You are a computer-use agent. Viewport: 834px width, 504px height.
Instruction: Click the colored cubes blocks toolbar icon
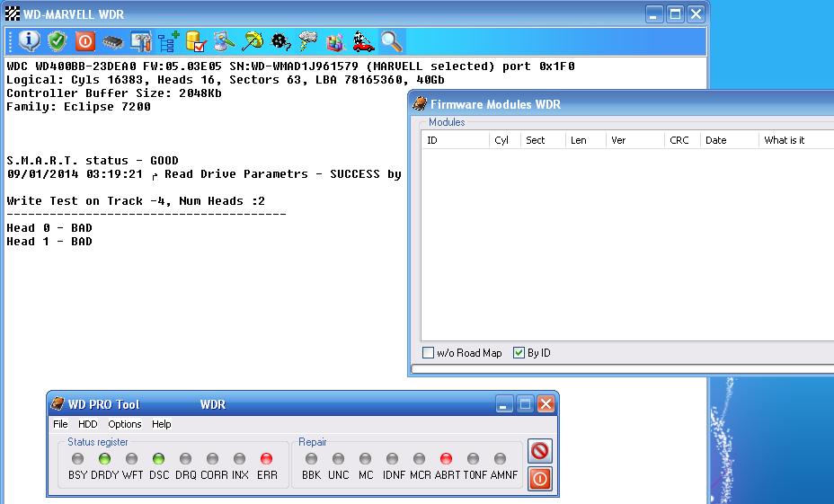click(x=335, y=41)
